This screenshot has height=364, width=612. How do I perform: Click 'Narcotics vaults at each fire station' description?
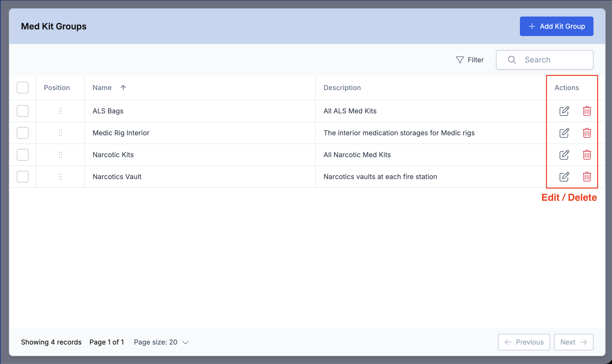pos(380,177)
